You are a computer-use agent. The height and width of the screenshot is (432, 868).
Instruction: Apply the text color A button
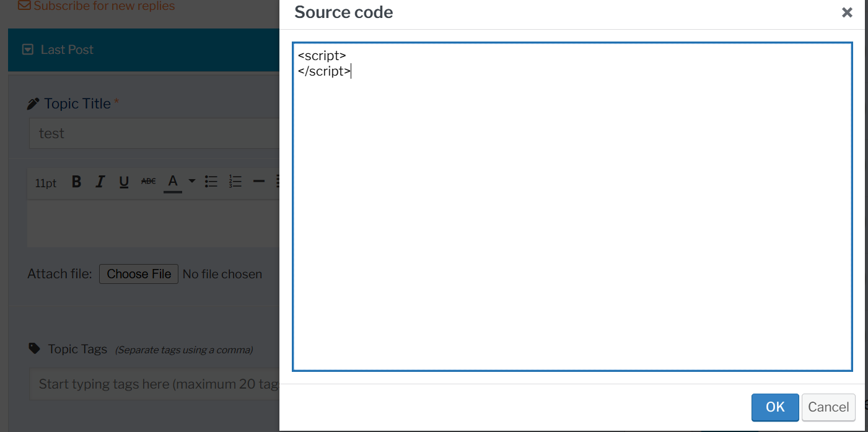173,182
